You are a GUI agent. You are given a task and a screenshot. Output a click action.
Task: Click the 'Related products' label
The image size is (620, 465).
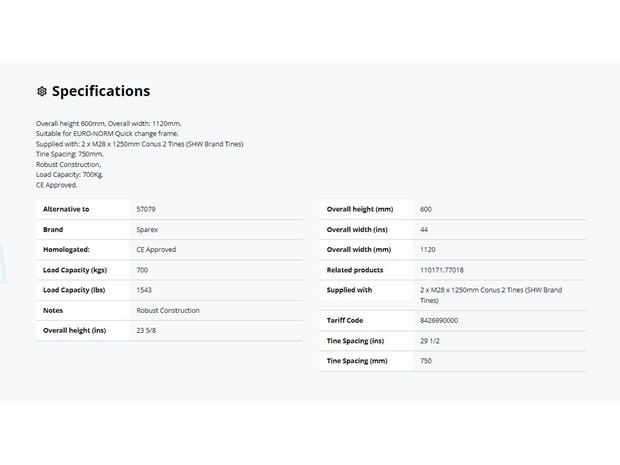pos(355,270)
